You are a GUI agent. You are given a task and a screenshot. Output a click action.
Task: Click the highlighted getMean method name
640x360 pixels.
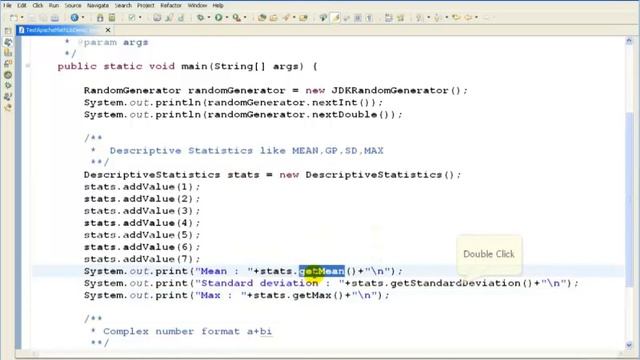(322, 271)
